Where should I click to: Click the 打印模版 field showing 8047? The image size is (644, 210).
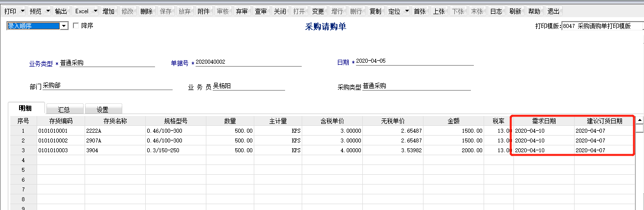(x=602, y=26)
